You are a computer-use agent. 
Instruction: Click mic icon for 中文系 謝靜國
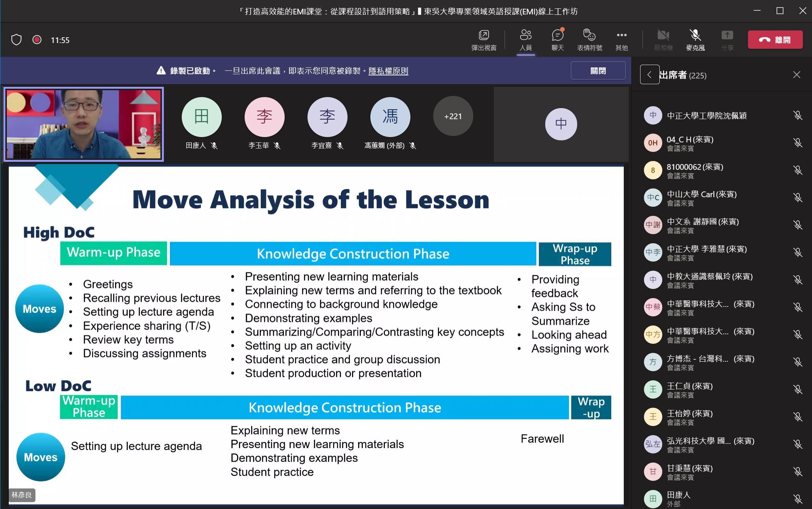(x=798, y=225)
